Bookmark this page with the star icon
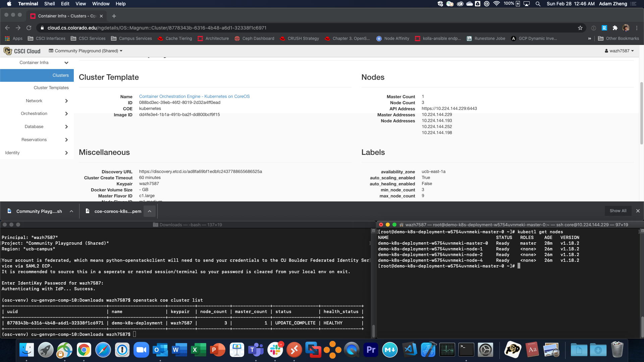The height and width of the screenshot is (362, 644). [580, 28]
